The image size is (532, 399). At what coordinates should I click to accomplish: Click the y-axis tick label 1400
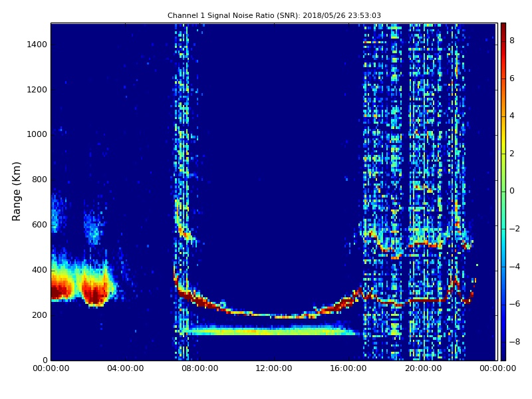point(37,45)
